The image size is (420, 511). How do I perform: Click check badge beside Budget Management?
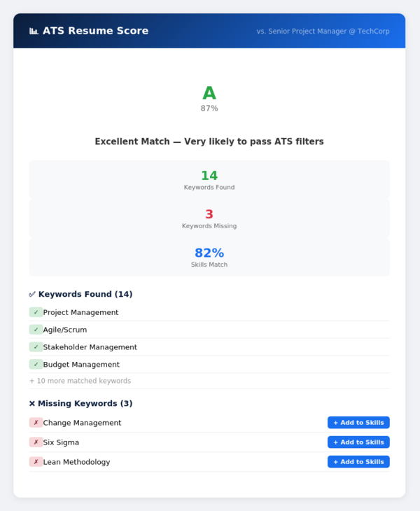pos(36,365)
